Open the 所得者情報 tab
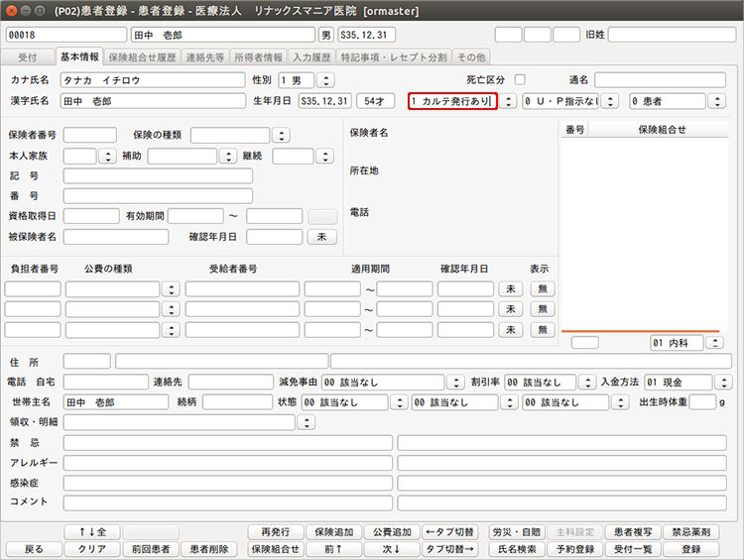This screenshot has height=560, width=744. pyautogui.click(x=259, y=57)
